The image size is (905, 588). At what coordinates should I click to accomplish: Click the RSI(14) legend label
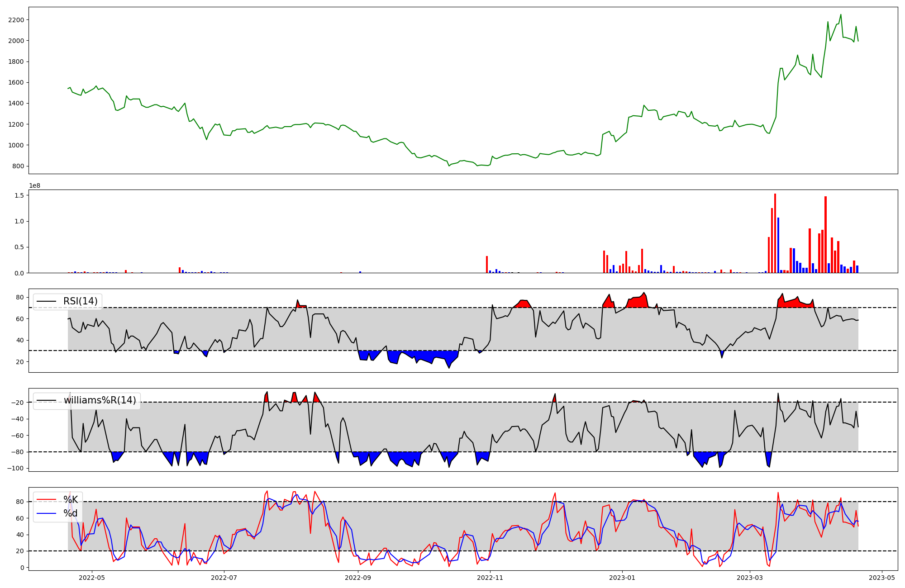[80, 301]
